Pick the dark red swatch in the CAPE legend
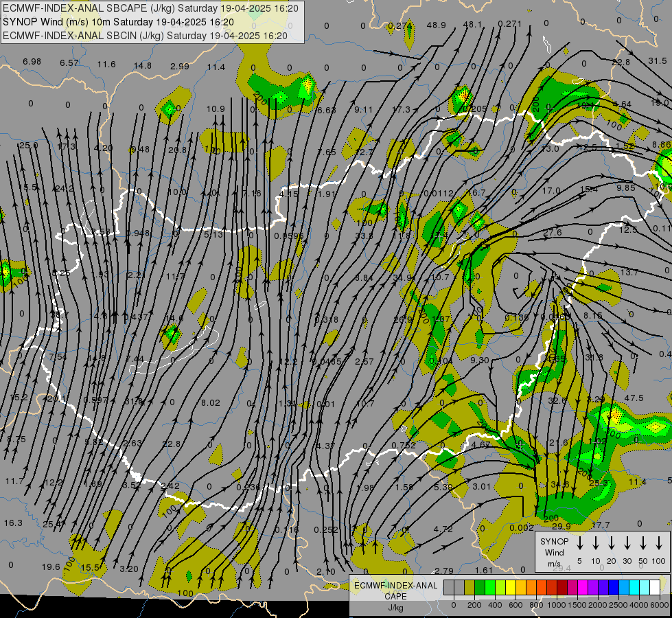Viewport: 672px width, 618px height. [562, 587]
